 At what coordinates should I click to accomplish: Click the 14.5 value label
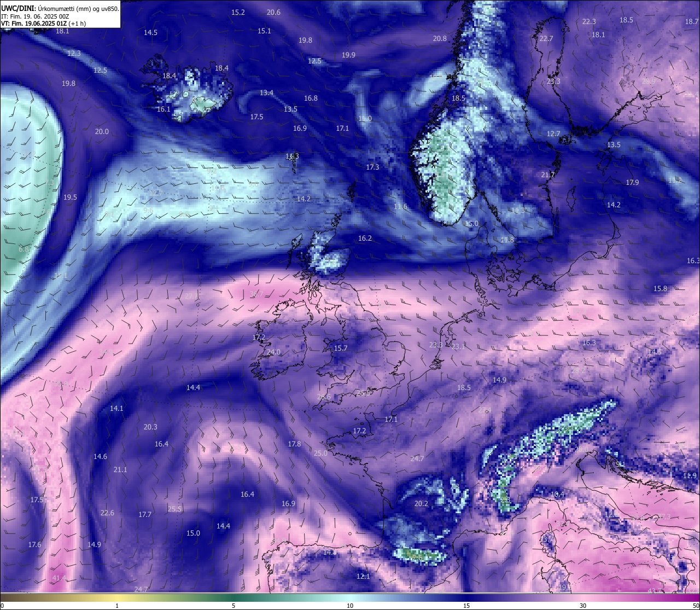150,32
